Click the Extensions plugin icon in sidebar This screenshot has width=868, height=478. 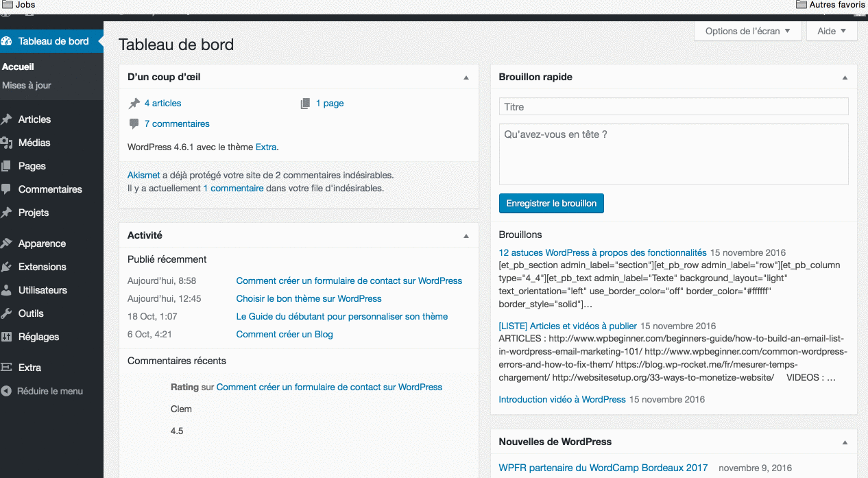tap(7, 267)
